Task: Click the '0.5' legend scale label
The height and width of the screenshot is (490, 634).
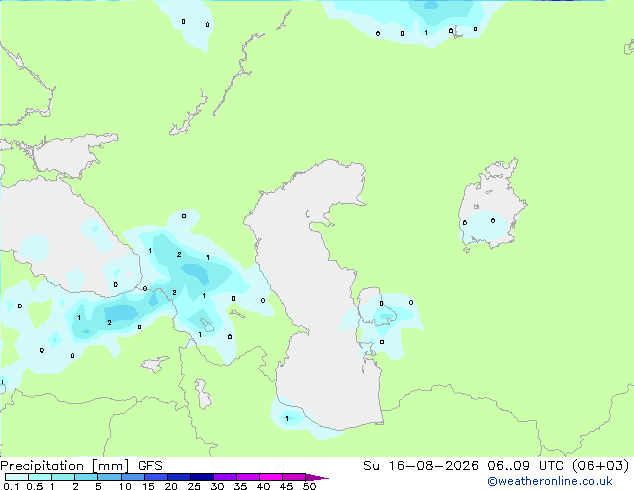Action: [x=35, y=486]
